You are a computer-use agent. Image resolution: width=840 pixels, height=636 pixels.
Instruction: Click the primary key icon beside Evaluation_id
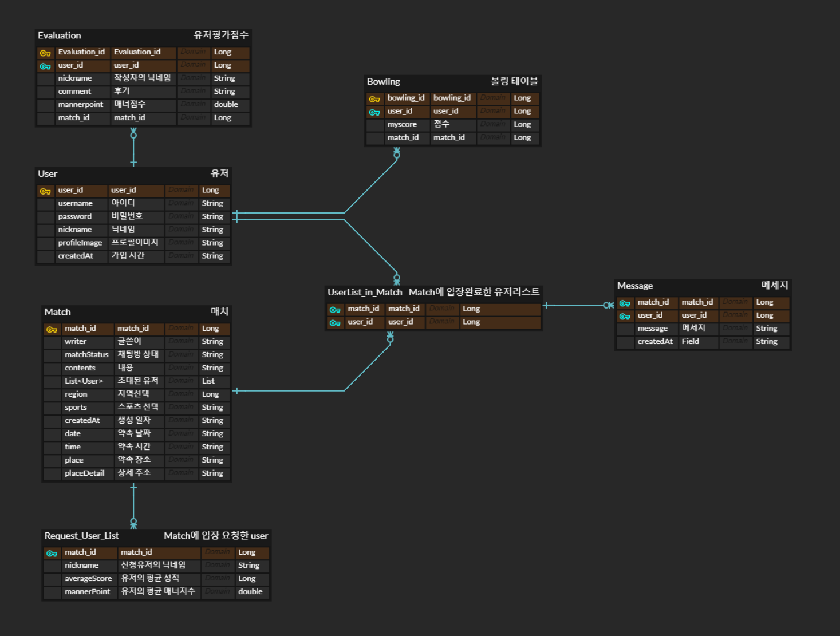click(x=46, y=53)
